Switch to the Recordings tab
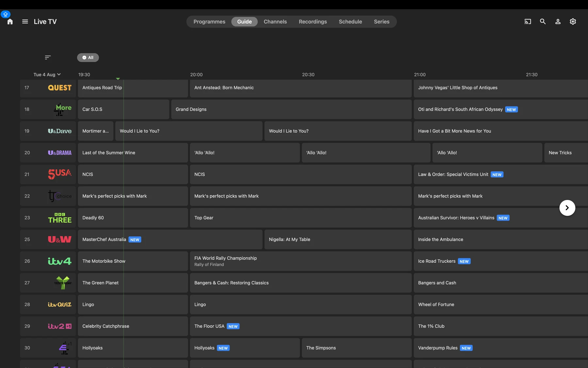Viewport: 588px width, 368px height. 313,22
